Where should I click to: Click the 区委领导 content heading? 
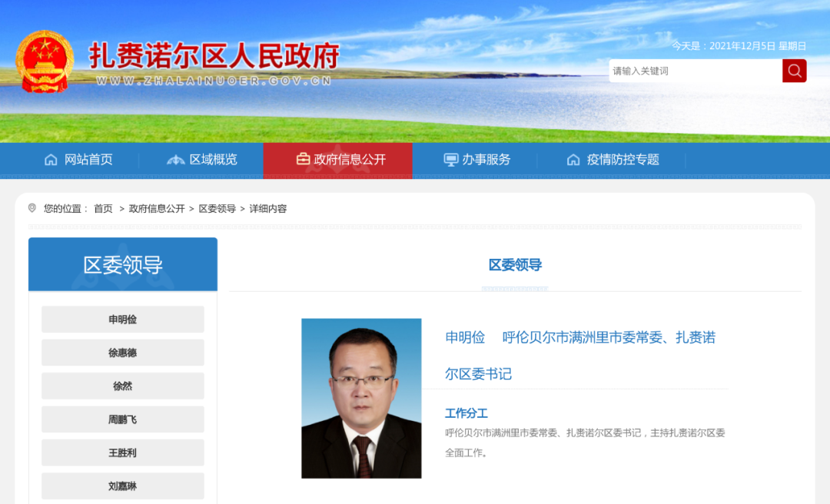coord(515,265)
